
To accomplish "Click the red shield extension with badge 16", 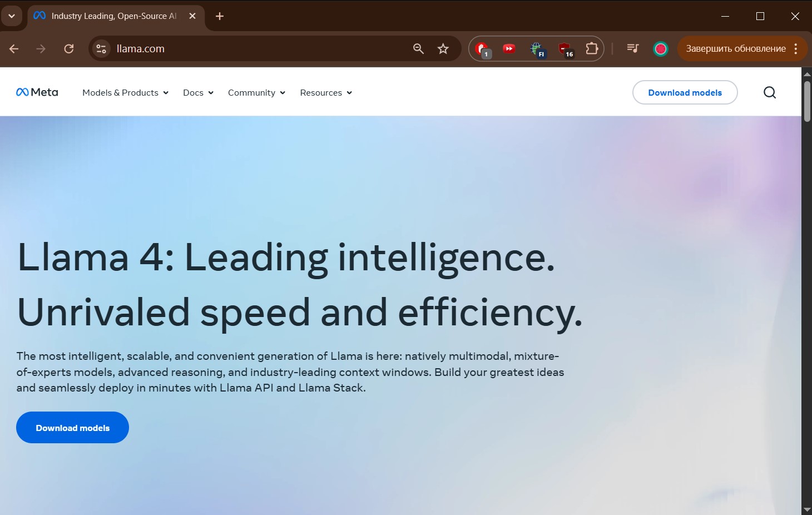I will point(565,49).
